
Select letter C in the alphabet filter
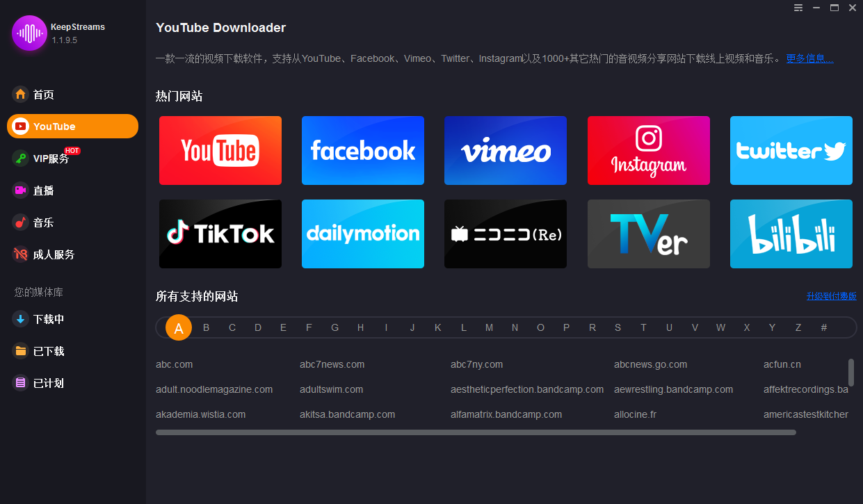coord(232,327)
